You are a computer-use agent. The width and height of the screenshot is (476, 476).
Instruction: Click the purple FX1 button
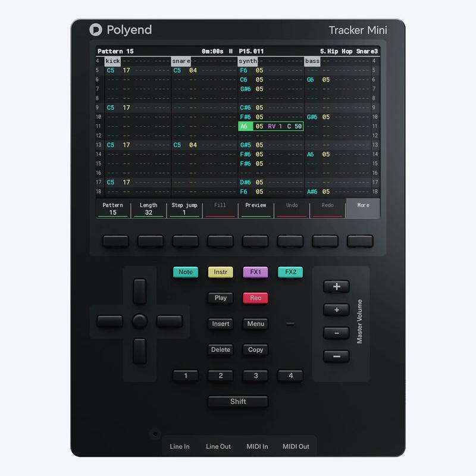coord(255,272)
